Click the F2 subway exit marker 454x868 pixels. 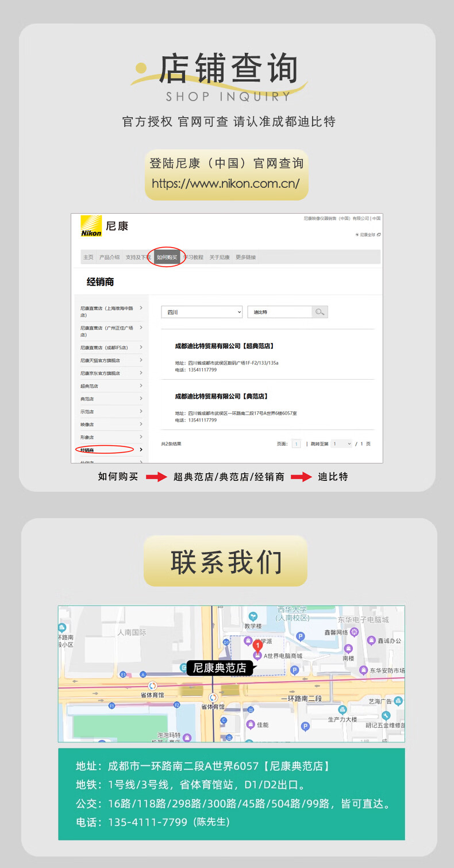177,704
